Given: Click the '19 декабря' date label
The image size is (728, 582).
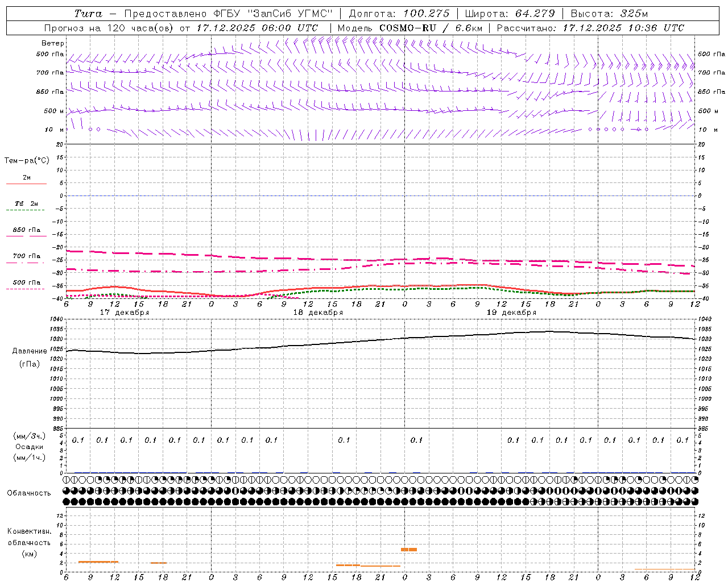Looking at the screenshot, I should tap(511, 313).
